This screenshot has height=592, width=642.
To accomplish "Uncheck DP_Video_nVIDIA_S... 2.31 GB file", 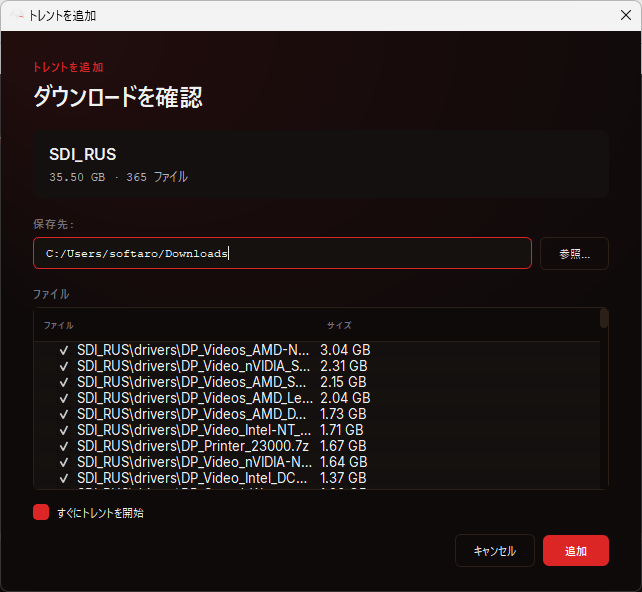I will click(64, 366).
